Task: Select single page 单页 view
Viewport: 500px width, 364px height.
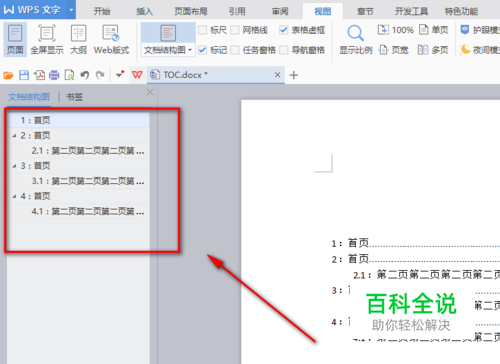Action: pos(434,30)
